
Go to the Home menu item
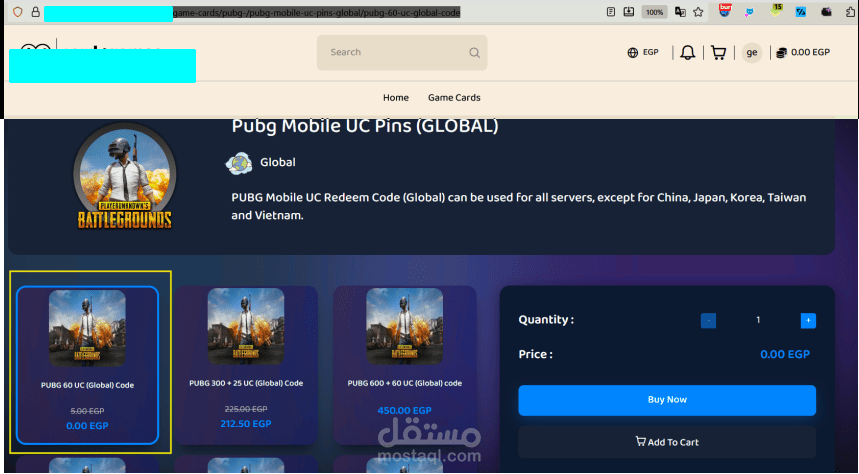[396, 98]
